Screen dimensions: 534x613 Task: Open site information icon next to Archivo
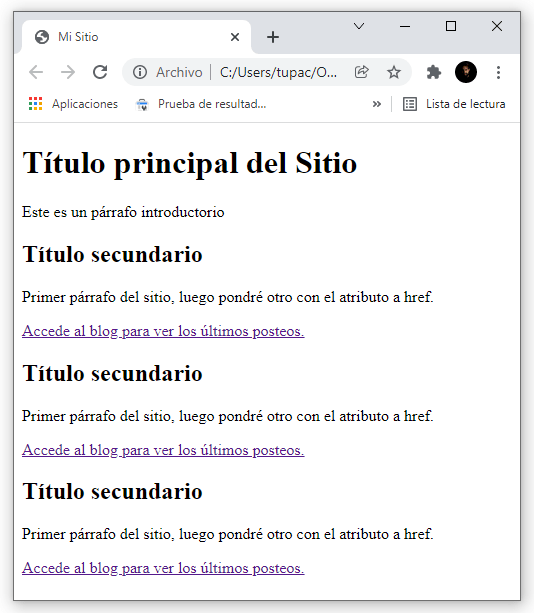140,72
